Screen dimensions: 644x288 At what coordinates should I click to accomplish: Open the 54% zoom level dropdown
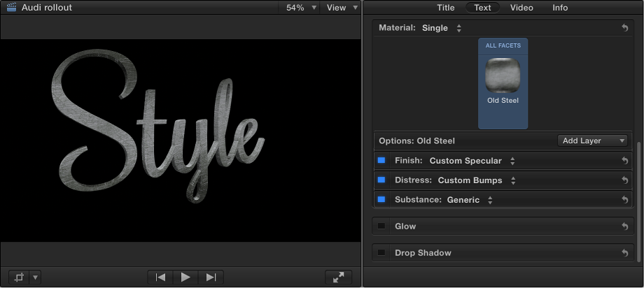pos(302,8)
